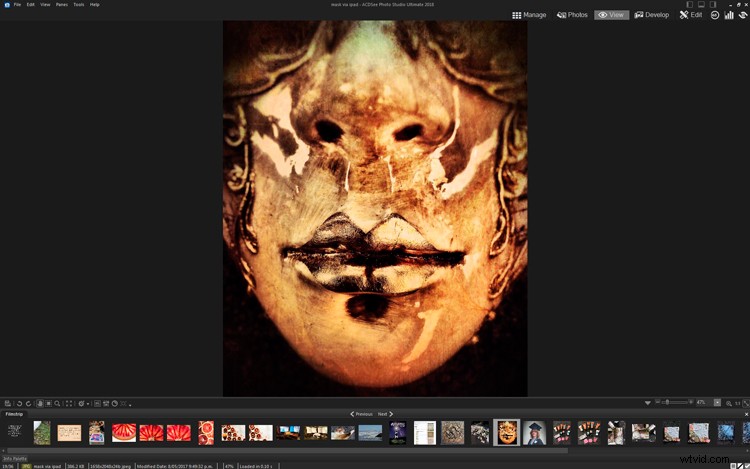Screen dimensions: 750x469
Task: Select the red watermelon slices thumbnail
Action: coord(124,432)
